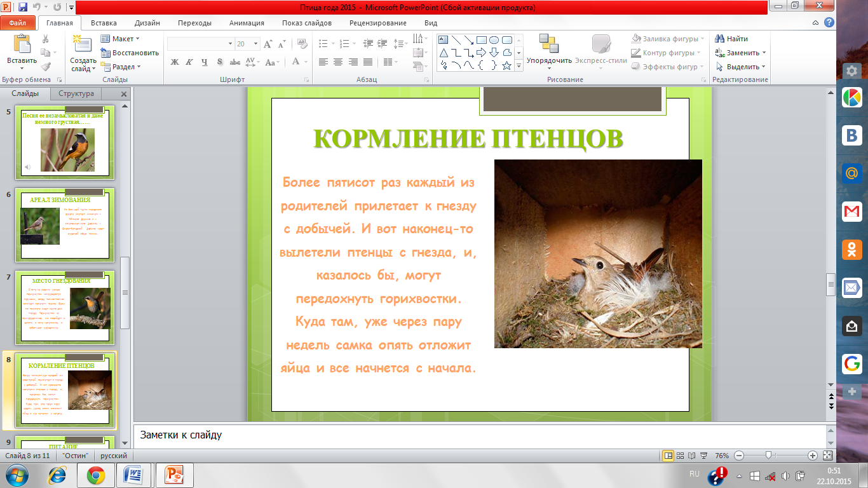This screenshot has width=868, height=488.
Task: Open the font size 20 dropdown
Action: point(255,44)
